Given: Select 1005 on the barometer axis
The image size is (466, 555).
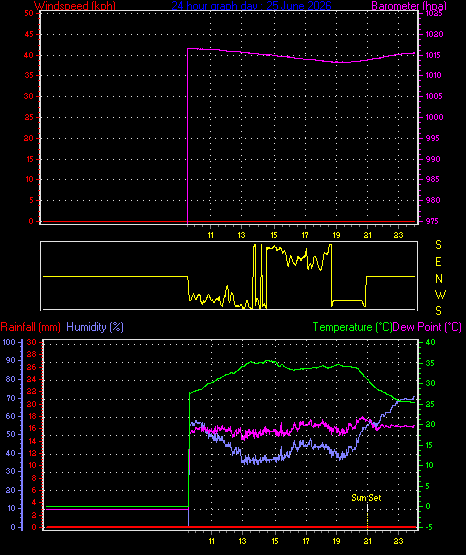Looking at the screenshot, I should pos(434,96).
